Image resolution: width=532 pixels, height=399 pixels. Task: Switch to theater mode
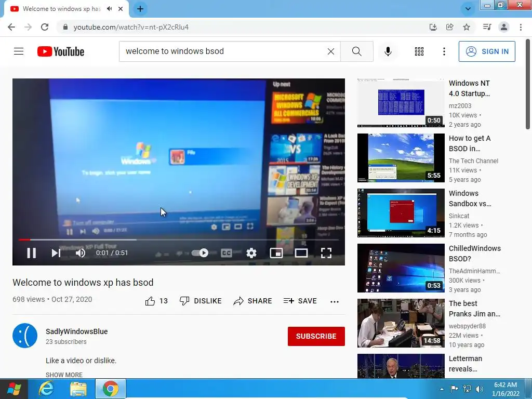pos(301,253)
